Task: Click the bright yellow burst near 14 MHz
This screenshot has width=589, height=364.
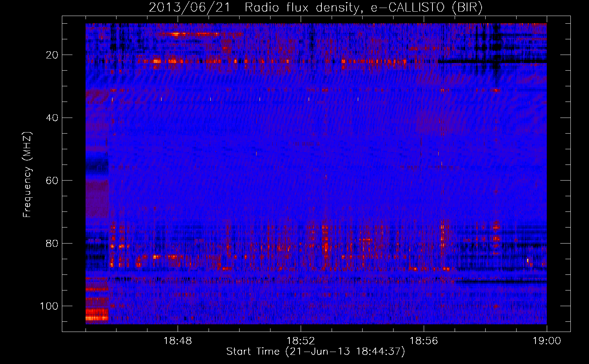Action: coord(176,34)
